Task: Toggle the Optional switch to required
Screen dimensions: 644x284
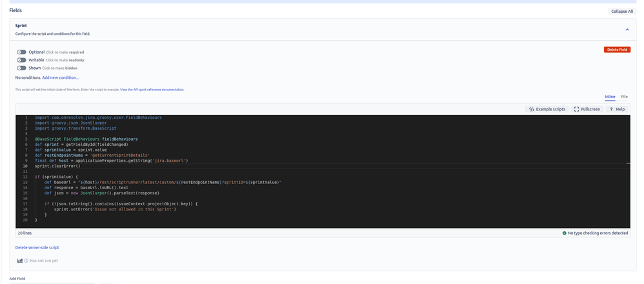Action: (x=21, y=52)
